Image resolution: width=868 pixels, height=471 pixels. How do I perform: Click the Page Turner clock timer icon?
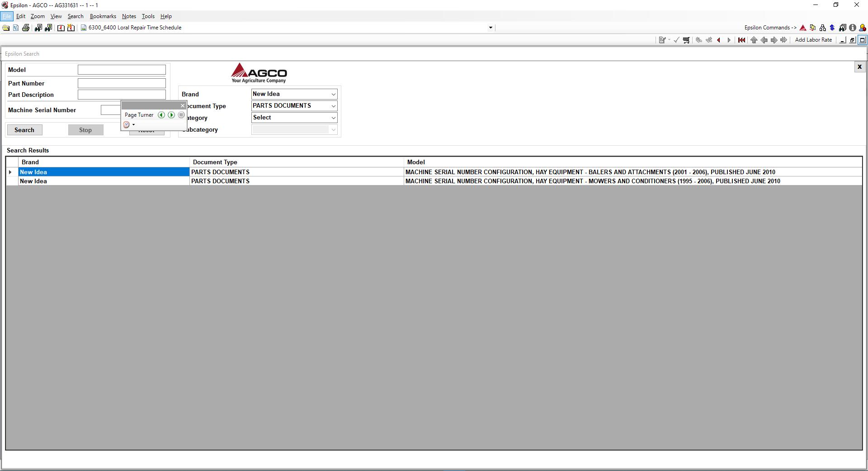point(127,125)
